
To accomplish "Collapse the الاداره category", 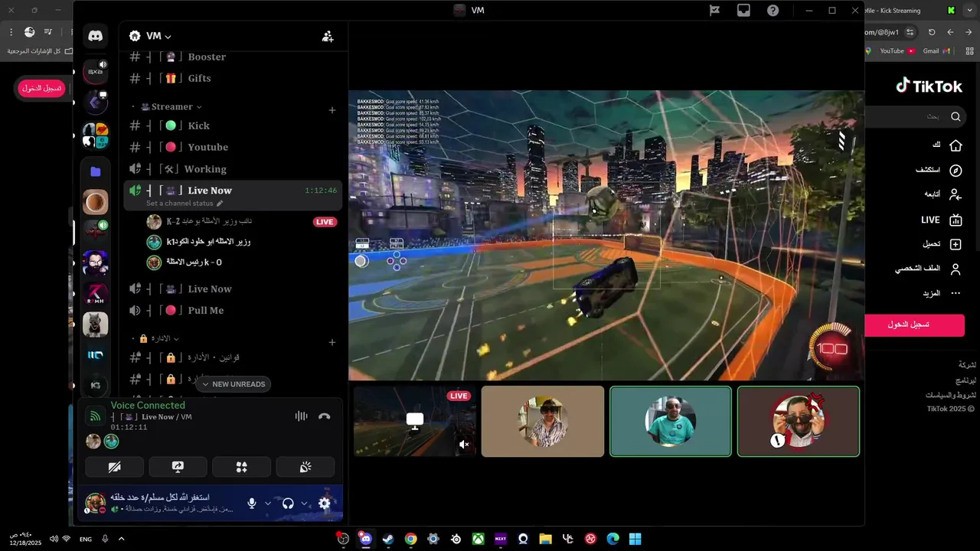I will point(158,338).
